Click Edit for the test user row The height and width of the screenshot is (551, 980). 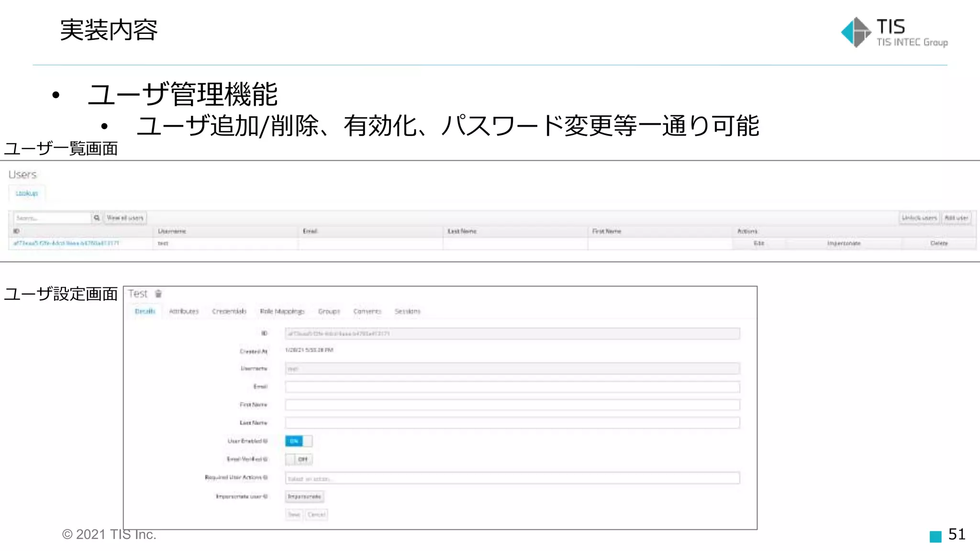(759, 243)
